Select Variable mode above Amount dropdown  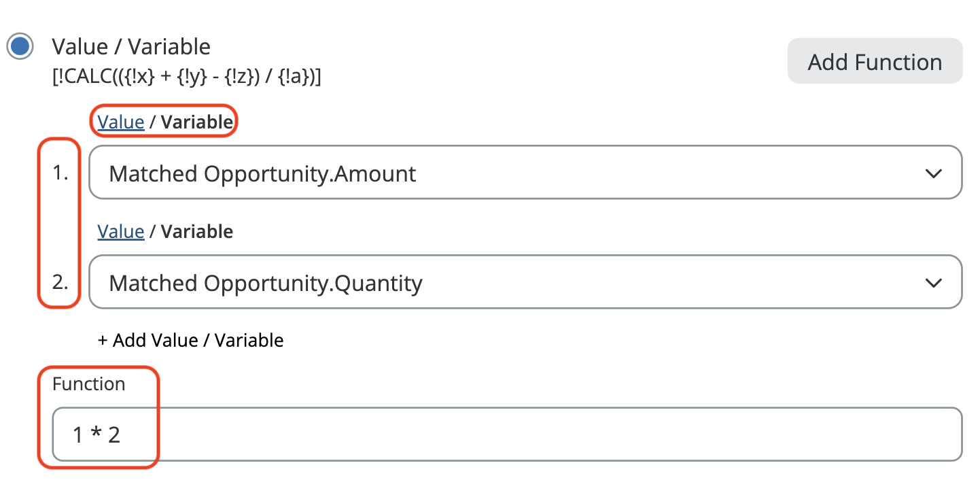point(196,122)
